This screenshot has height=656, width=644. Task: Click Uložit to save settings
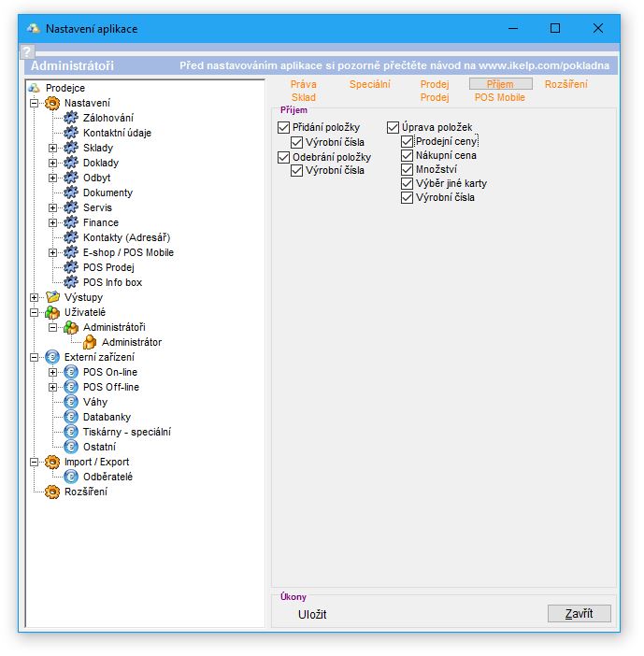pos(312,615)
